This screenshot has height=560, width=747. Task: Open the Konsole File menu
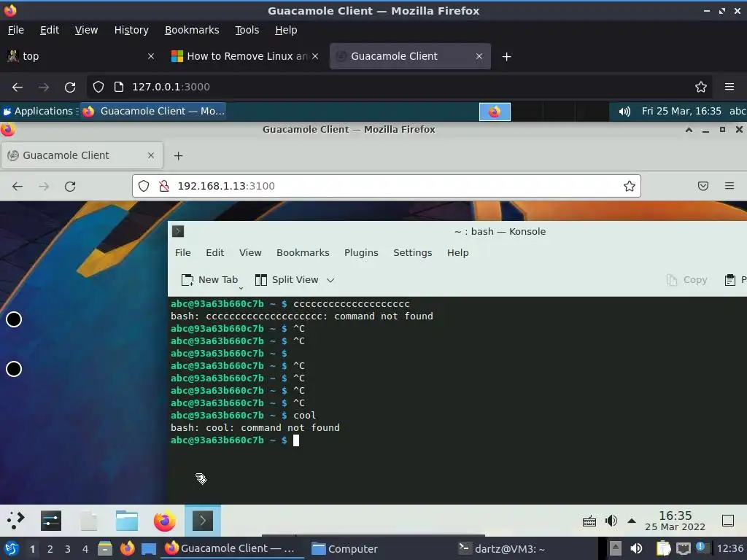(182, 253)
